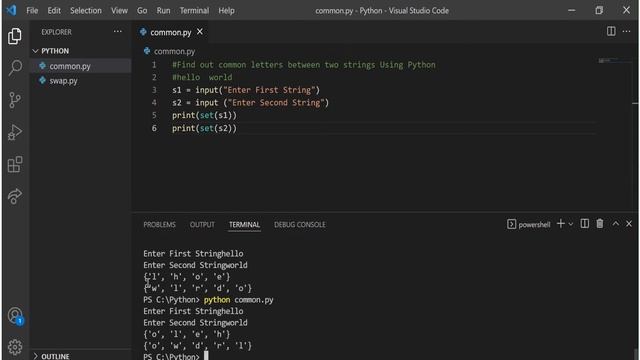The image size is (640, 360).
Task: Split the terminal panel
Action: click(x=584, y=224)
